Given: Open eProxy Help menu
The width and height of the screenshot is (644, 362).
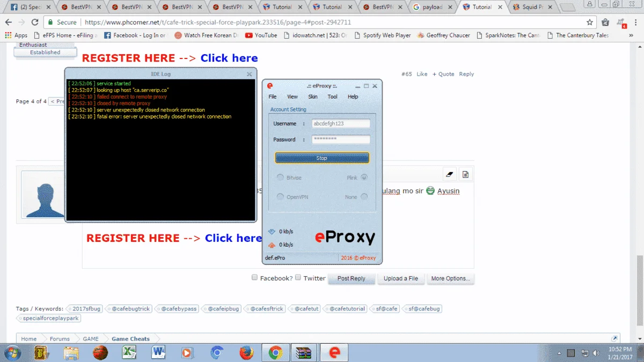Looking at the screenshot, I should click(353, 97).
